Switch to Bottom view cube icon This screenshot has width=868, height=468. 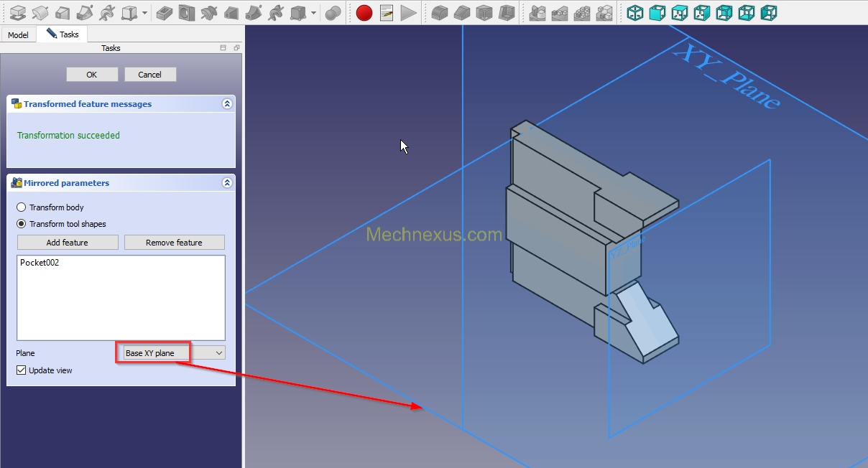[x=747, y=12]
